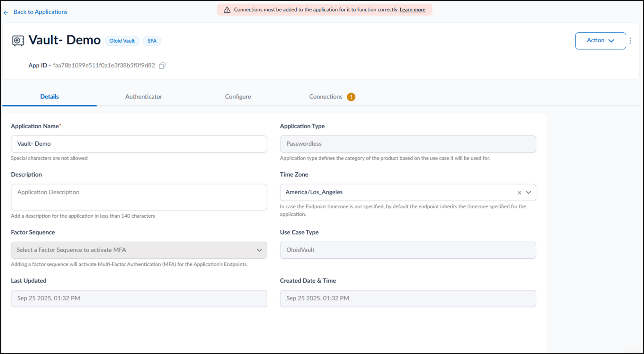
Task: Click the Last Updated date field
Action: pyautogui.click(x=139, y=298)
